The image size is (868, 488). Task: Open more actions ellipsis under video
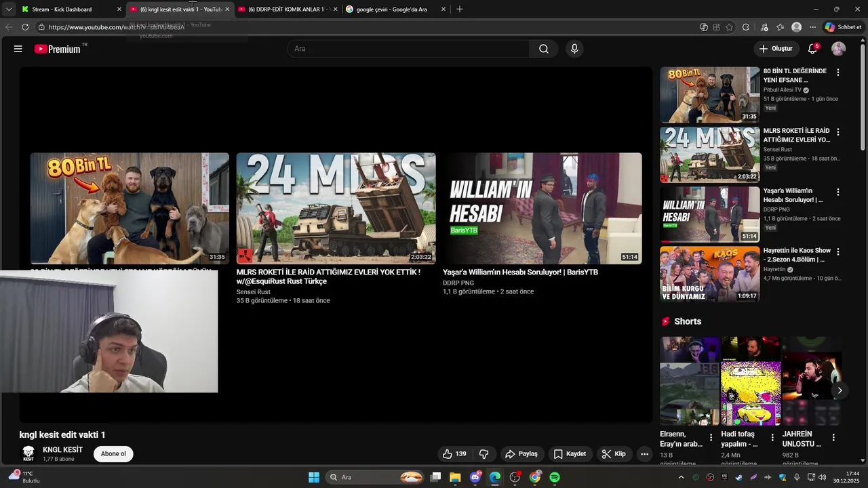tap(645, 454)
